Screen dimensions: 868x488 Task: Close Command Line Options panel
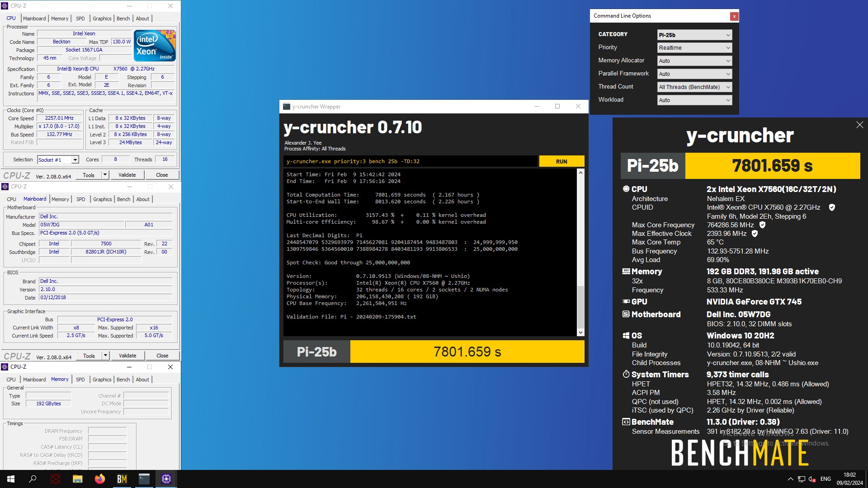coord(734,16)
